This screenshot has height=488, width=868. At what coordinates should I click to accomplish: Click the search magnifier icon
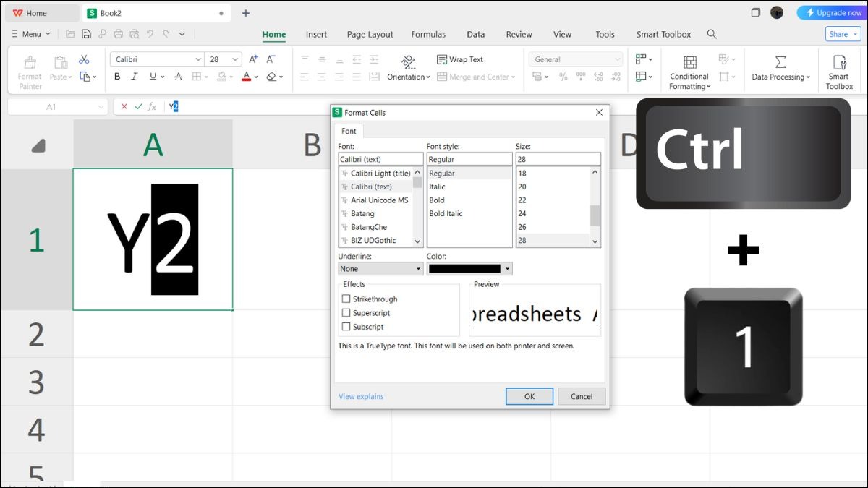(712, 34)
